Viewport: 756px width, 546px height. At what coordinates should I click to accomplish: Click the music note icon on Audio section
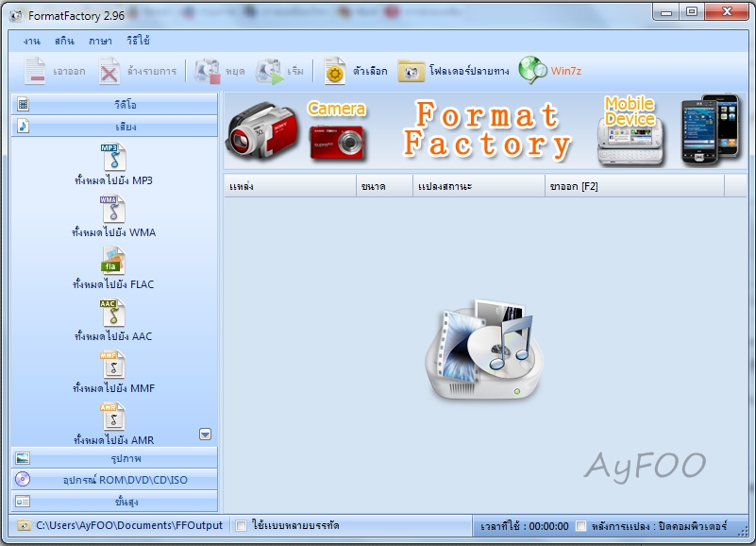(x=24, y=126)
